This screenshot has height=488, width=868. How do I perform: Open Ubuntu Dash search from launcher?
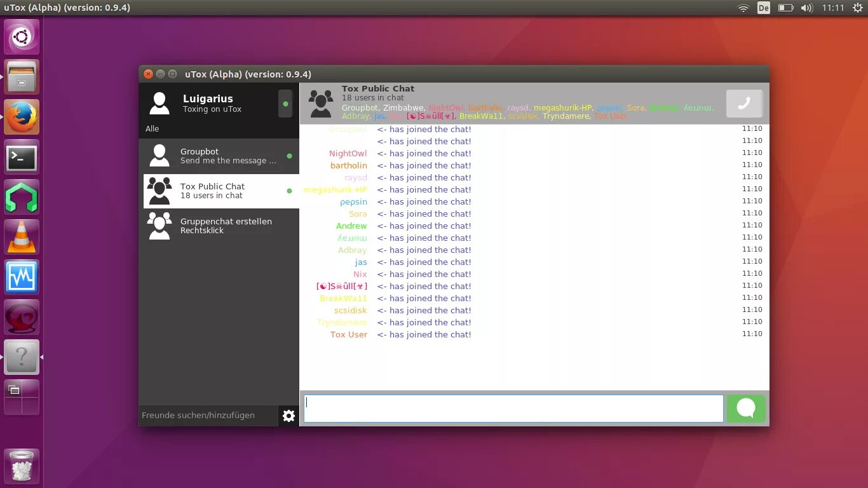click(x=22, y=37)
